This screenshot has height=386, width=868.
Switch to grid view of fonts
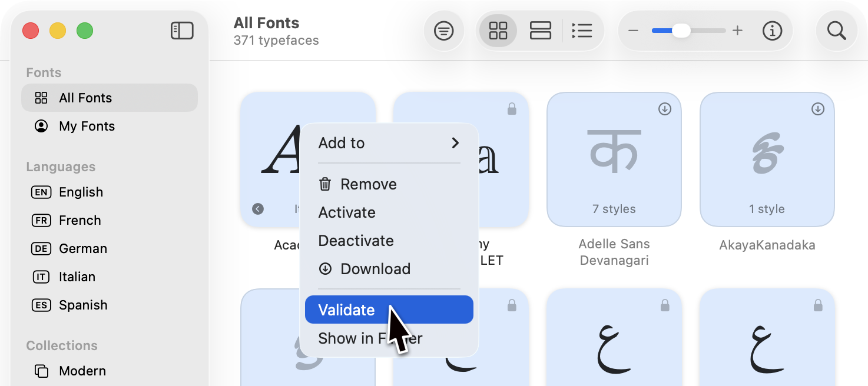[498, 31]
